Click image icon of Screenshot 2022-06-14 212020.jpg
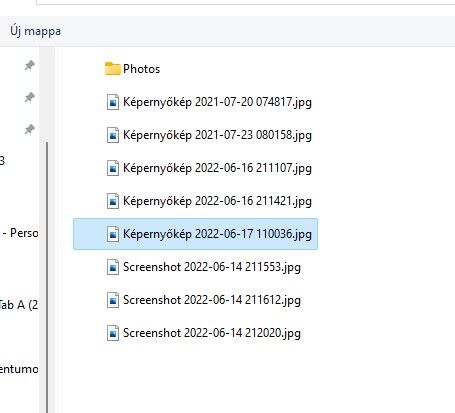 pos(113,333)
